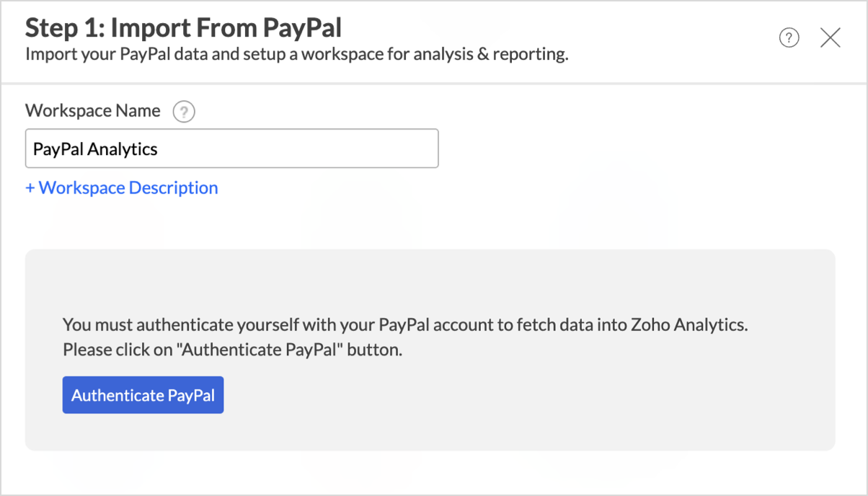Click the plus sign before Workspace Description
The height and width of the screenshot is (496, 868).
coord(30,188)
